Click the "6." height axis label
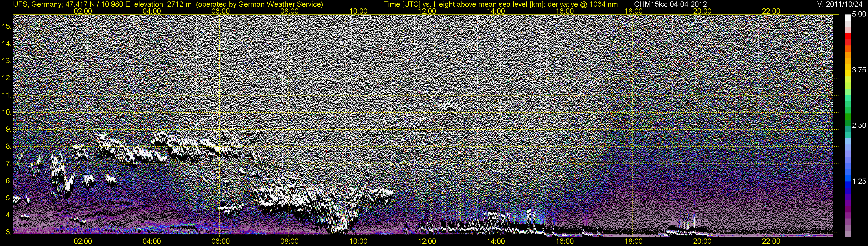Screen dimensions: 868x246 pos(9,181)
